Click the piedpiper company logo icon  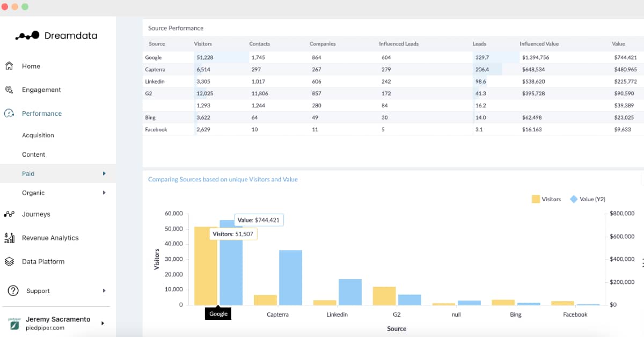coord(14,323)
